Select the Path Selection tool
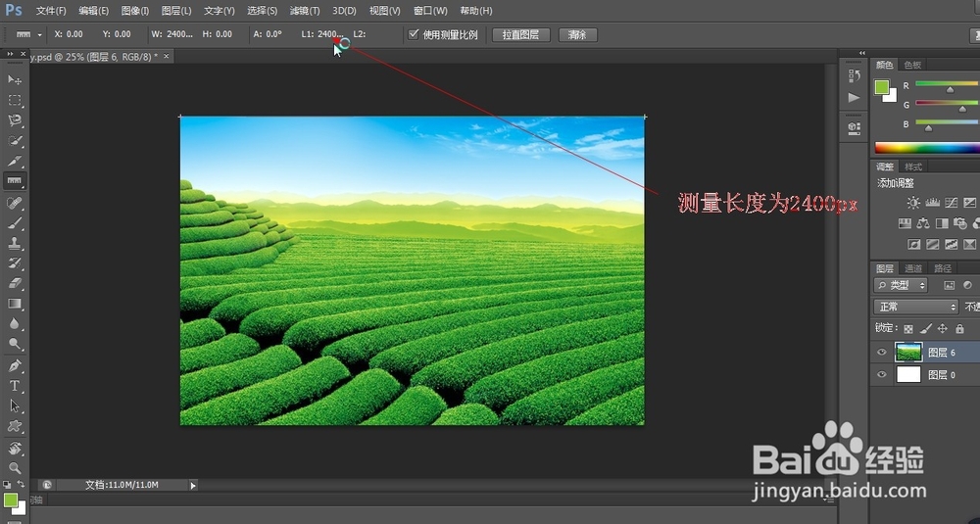This screenshot has width=980, height=524. click(15, 405)
